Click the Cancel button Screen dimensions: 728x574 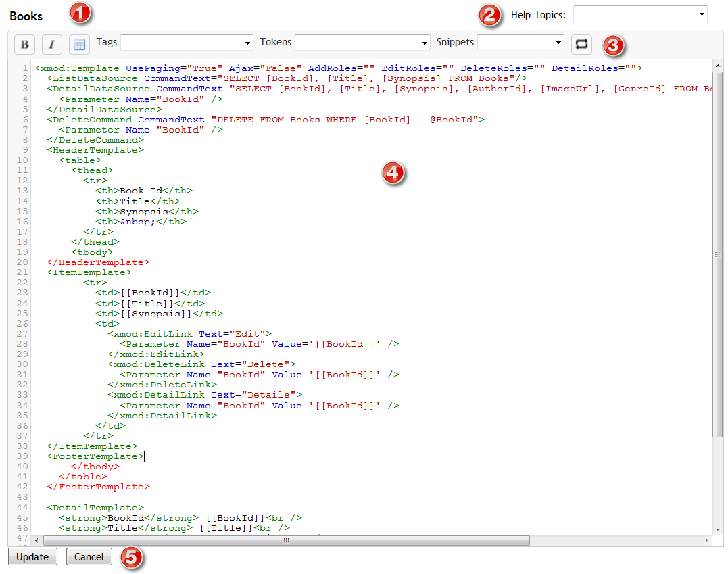point(89,557)
